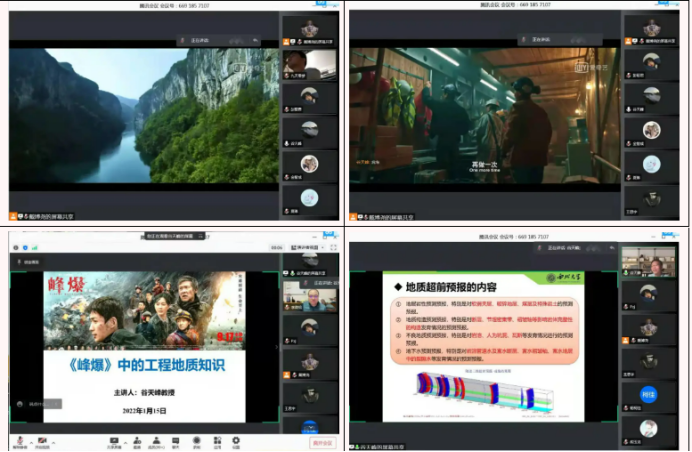Expand camera options caret next to video icon
This screenshot has width=692, height=452.
pyautogui.click(x=53, y=442)
